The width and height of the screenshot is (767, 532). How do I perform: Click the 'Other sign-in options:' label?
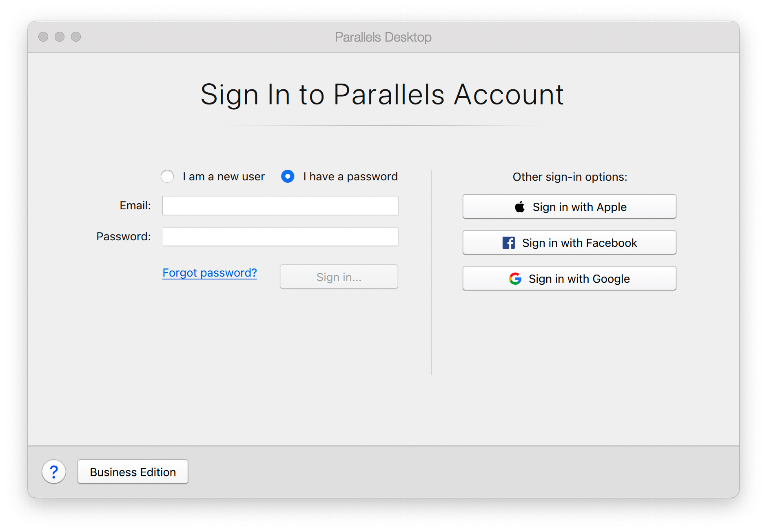point(570,177)
